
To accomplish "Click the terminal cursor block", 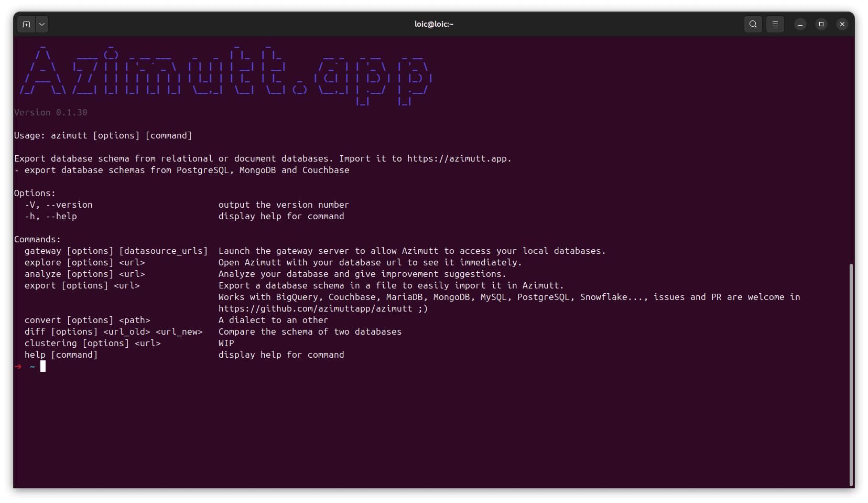I will (42, 366).
